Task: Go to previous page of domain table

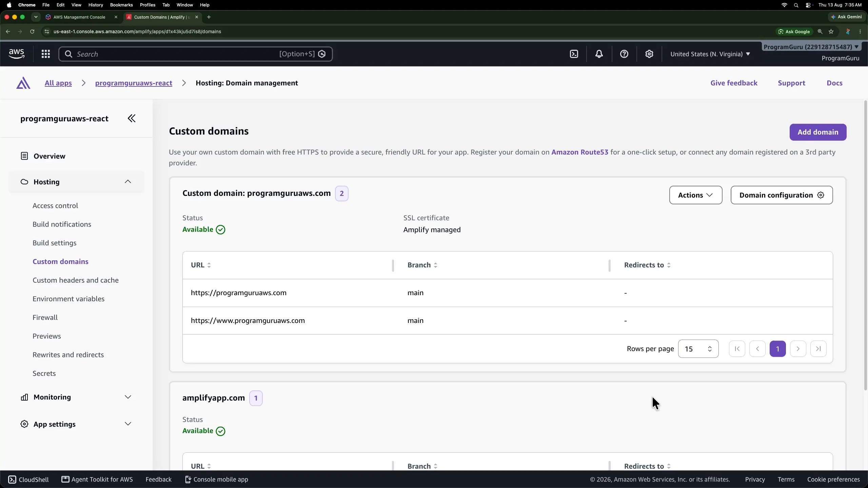Action: (x=757, y=349)
